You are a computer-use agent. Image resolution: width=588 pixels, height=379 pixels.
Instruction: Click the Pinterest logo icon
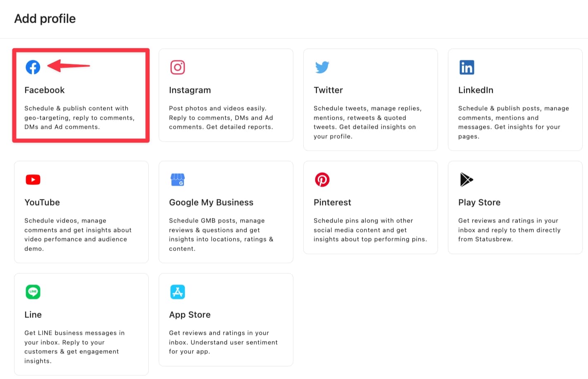tap(322, 180)
